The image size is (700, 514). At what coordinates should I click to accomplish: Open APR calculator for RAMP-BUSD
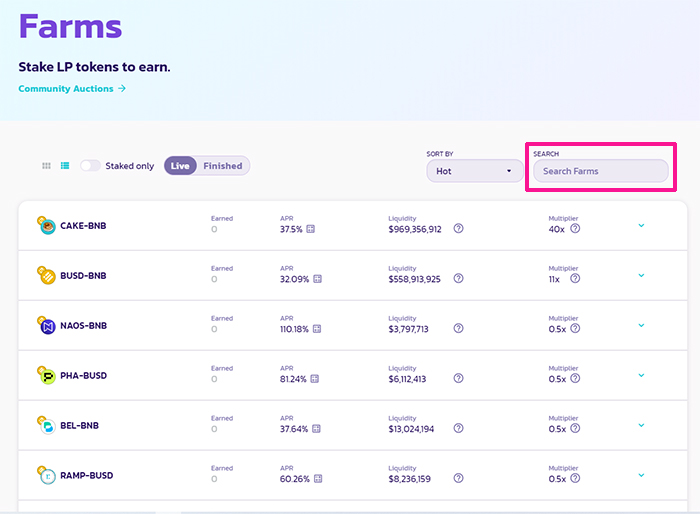(318, 479)
